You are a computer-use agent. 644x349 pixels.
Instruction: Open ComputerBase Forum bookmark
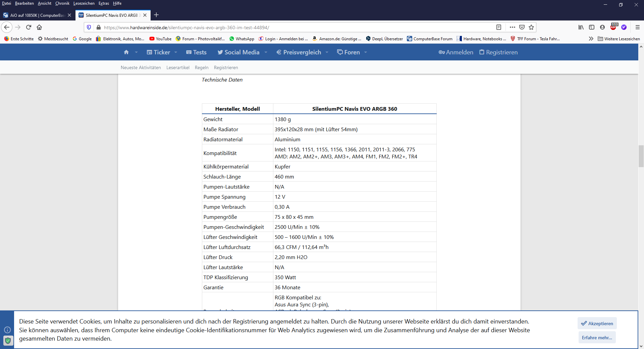pos(430,39)
